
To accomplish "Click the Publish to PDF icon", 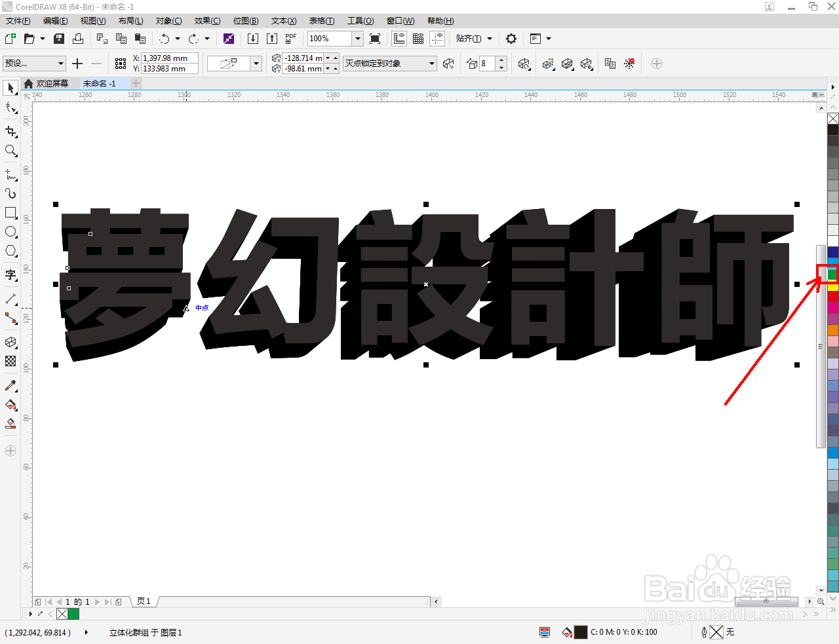I will coord(291,39).
